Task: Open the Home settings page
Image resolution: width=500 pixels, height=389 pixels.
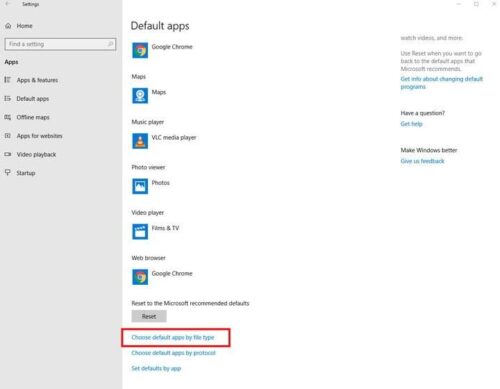Action: (24, 26)
